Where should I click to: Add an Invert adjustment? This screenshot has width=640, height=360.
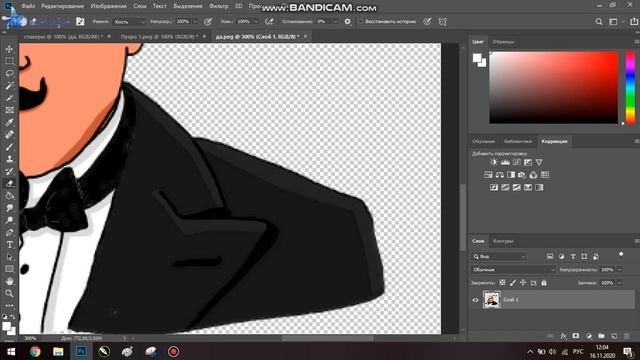pyautogui.click(x=494, y=187)
